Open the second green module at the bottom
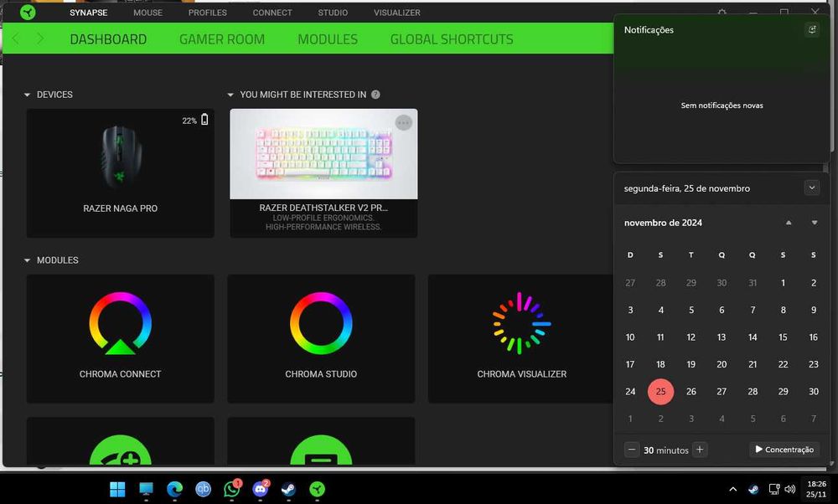The image size is (838, 504). [321, 441]
